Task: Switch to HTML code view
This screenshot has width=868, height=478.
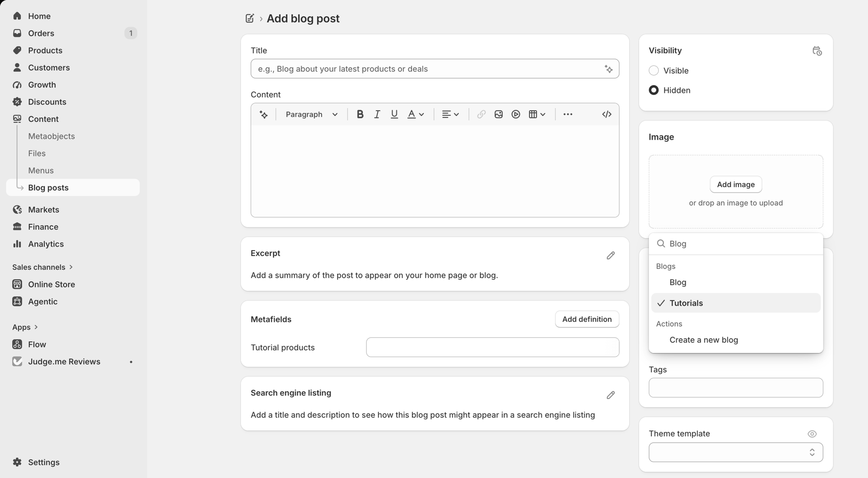Action: (x=607, y=114)
